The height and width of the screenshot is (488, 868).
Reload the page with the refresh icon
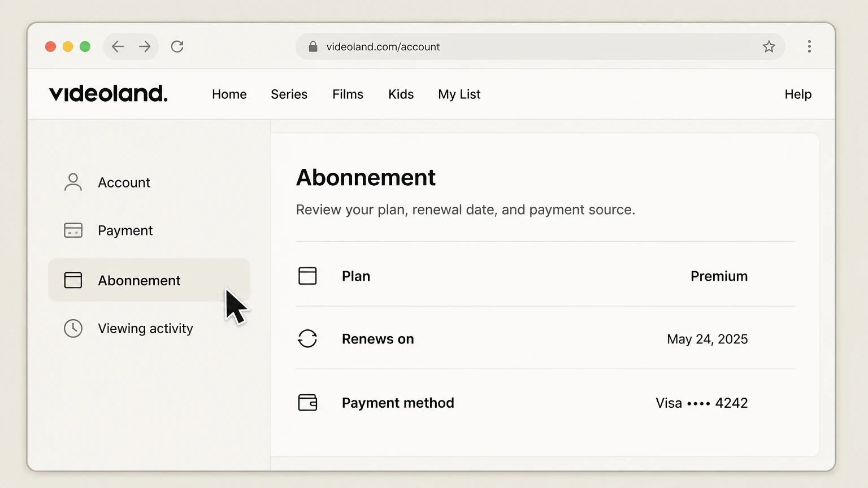point(177,46)
